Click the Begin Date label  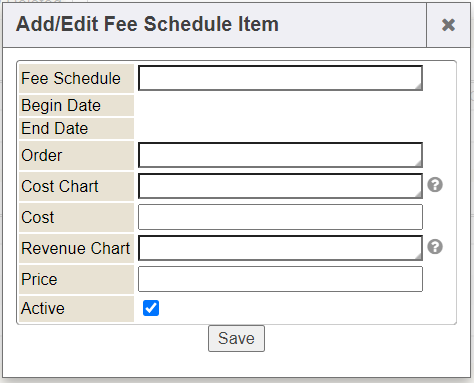pyautogui.click(x=61, y=106)
